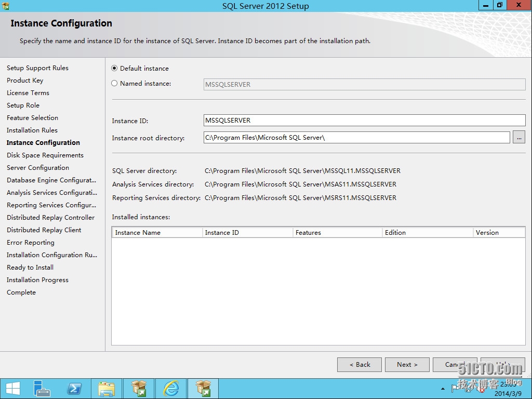The width and height of the screenshot is (532, 399).
Task: Click the Installed instances label
Action: (141, 217)
